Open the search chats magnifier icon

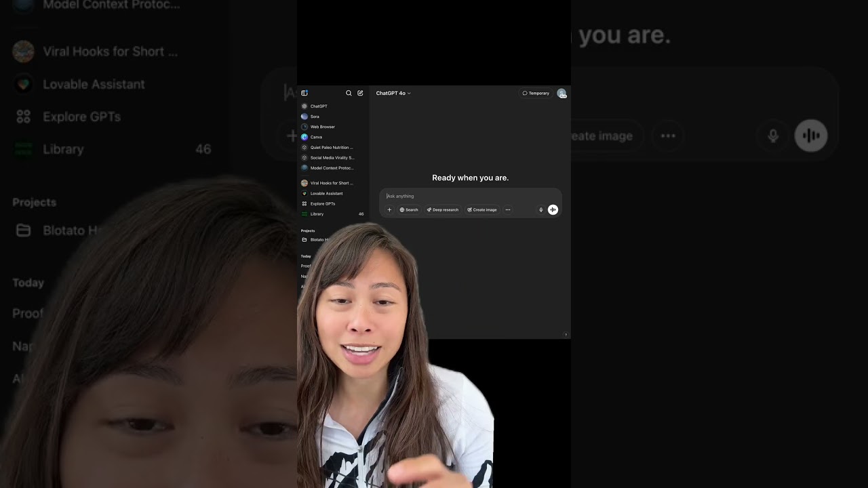349,93
